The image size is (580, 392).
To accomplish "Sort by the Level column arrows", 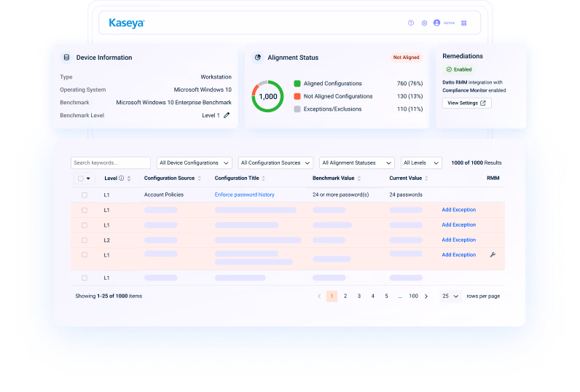I will pyautogui.click(x=129, y=179).
